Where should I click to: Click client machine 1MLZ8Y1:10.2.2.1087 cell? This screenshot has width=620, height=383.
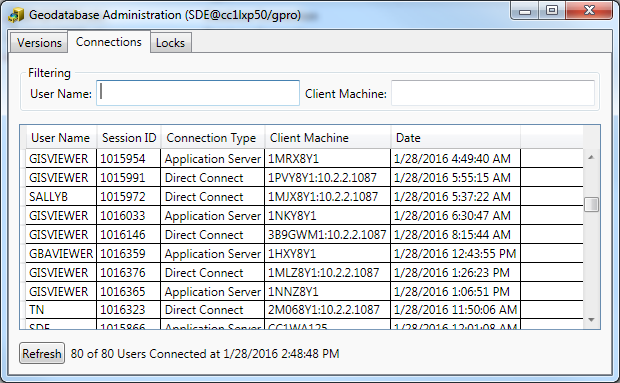coord(327,272)
